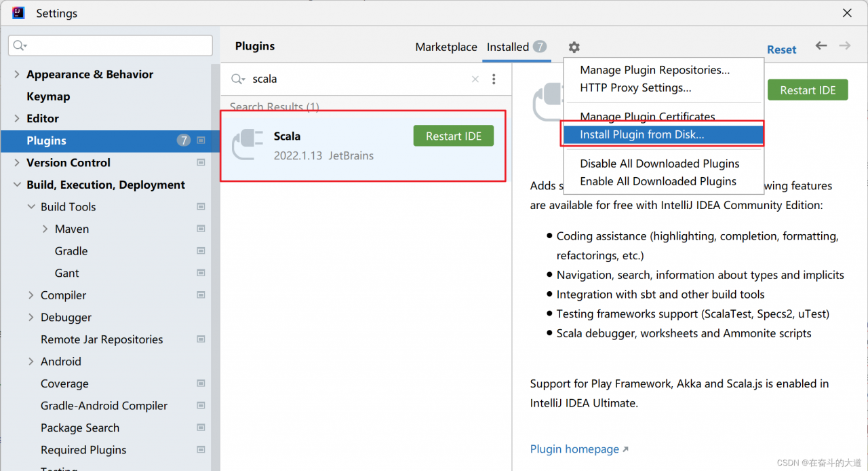Open Remote Jar Repositories settings
The image size is (868, 471).
(102, 339)
